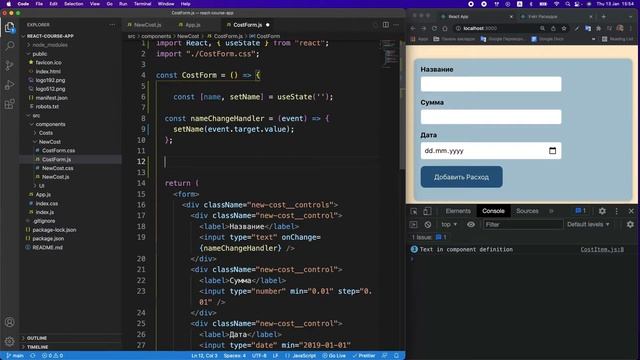The image size is (640, 360).
Task: Click notifications bell in status bar
Action: [396, 356]
